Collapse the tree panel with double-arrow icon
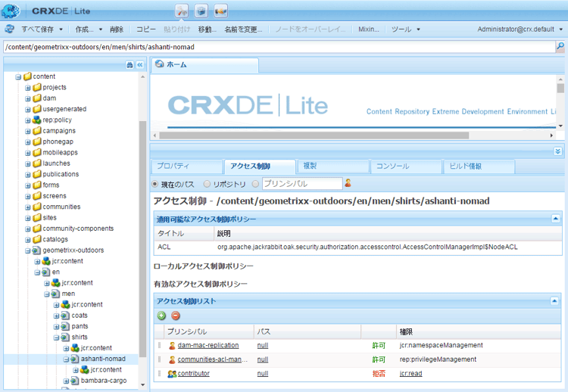568x392 pixels. tap(140, 65)
